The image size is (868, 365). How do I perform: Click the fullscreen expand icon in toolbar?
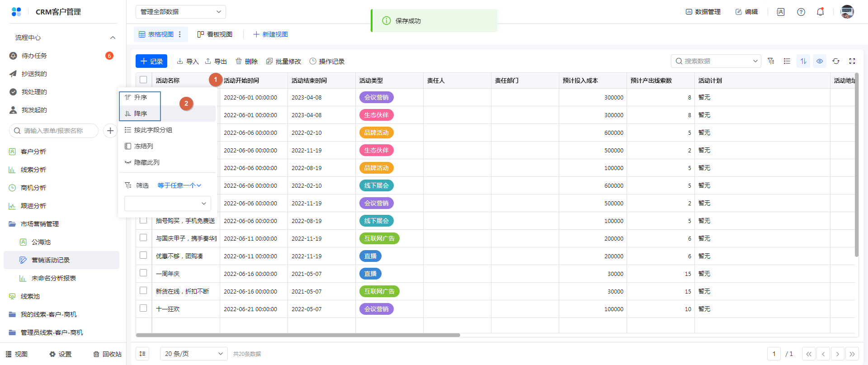852,61
